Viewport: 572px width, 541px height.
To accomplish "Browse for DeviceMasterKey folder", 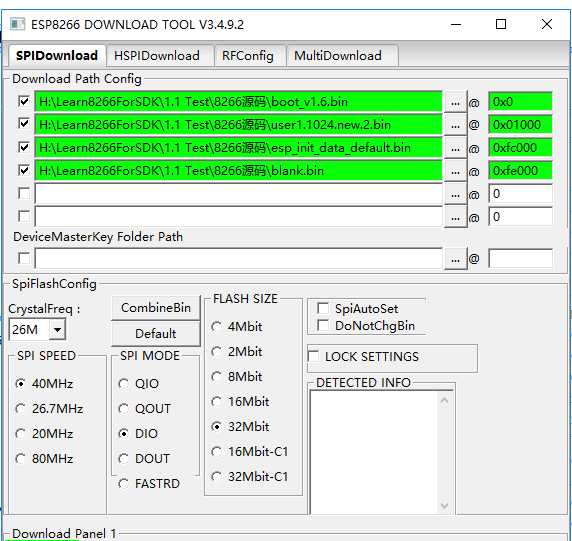I will [x=455, y=259].
